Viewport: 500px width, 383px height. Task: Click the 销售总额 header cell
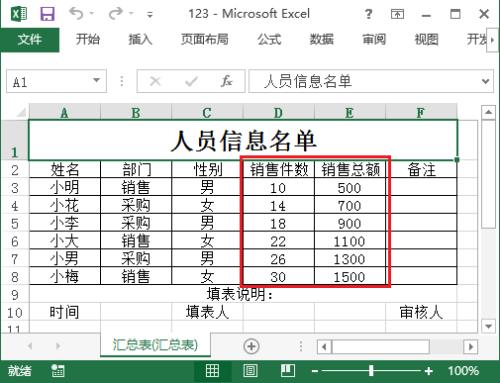pyautogui.click(x=350, y=170)
